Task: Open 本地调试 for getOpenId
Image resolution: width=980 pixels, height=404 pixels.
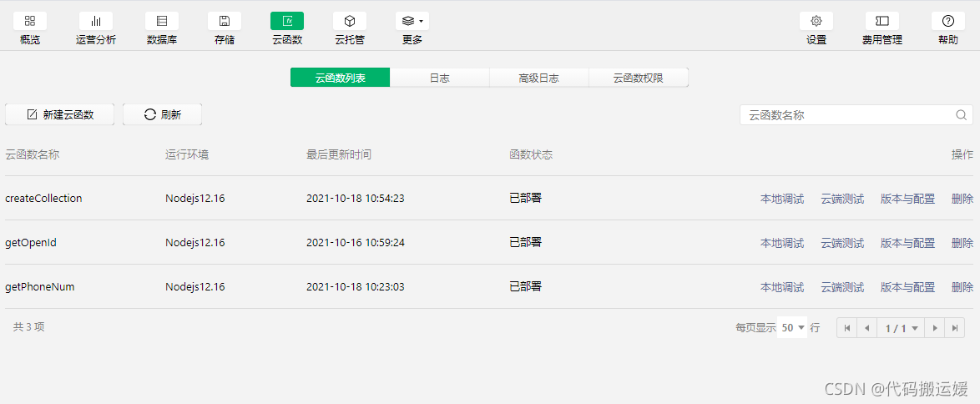Action: (x=782, y=243)
